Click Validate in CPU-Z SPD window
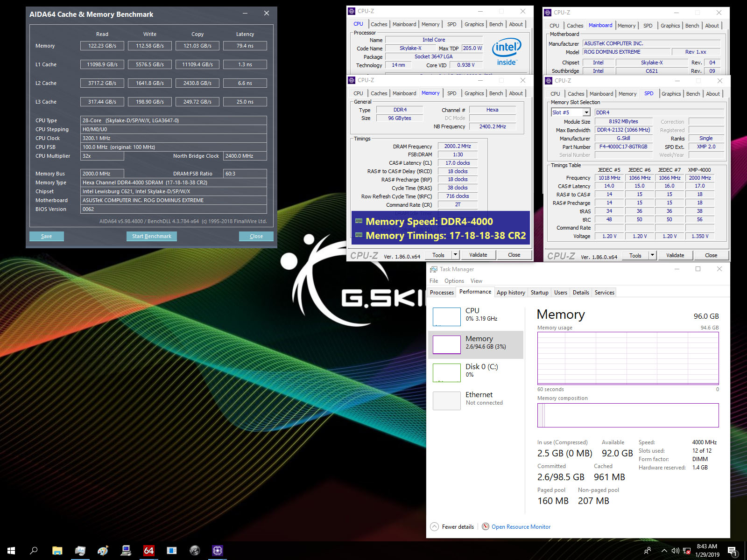 pyautogui.click(x=675, y=255)
